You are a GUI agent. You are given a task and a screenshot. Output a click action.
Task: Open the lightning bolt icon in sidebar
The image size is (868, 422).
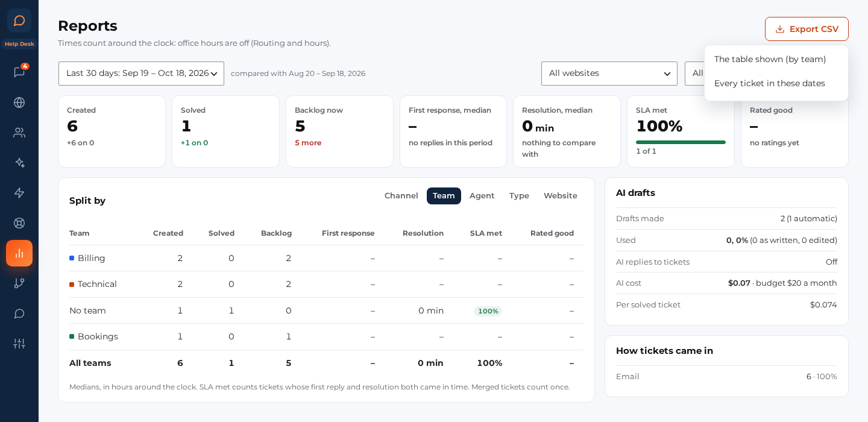pyautogui.click(x=19, y=193)
